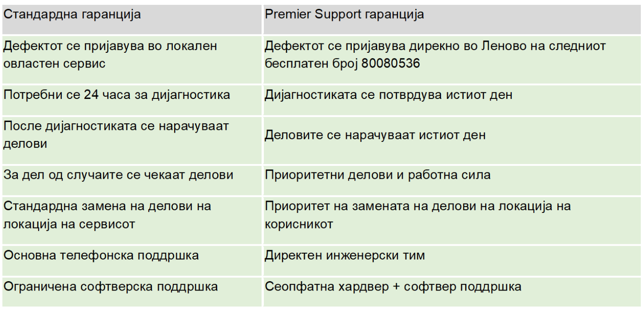
Task: Click the "Приоритет на замената на делови" cell
Action: [x=417, y=207]
